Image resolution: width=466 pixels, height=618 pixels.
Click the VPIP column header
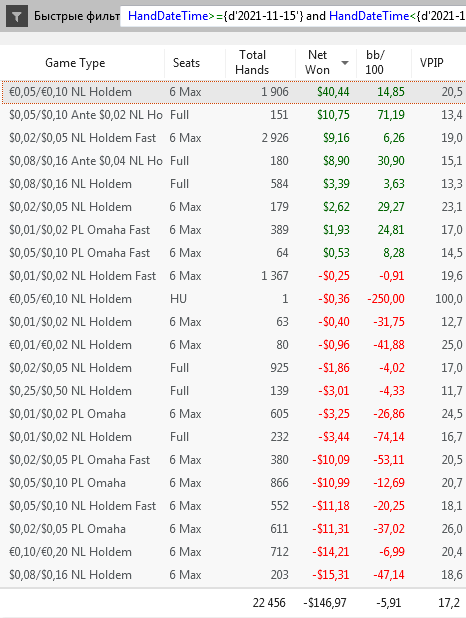coord(432,63)
